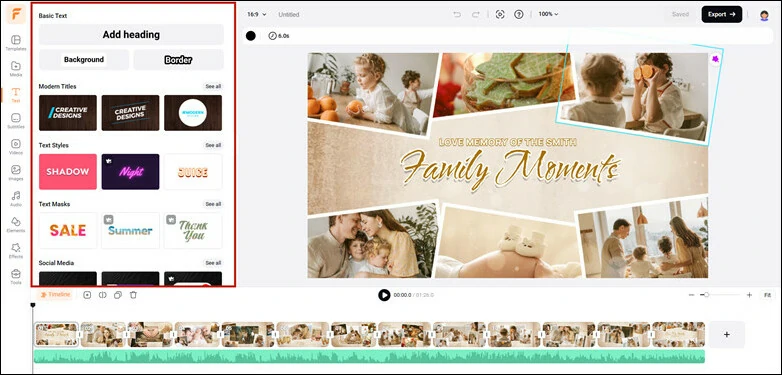Click the timeline zoom out minus icon
This screenshot has width=782, height=375.
pyautogui.click(x=691, y=295)
